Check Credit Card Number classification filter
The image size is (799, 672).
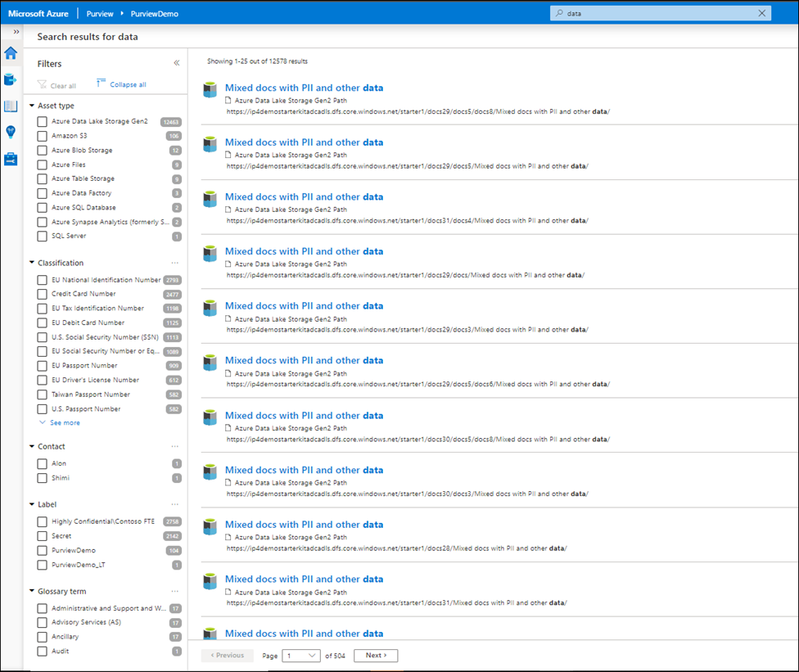(43, 294)
